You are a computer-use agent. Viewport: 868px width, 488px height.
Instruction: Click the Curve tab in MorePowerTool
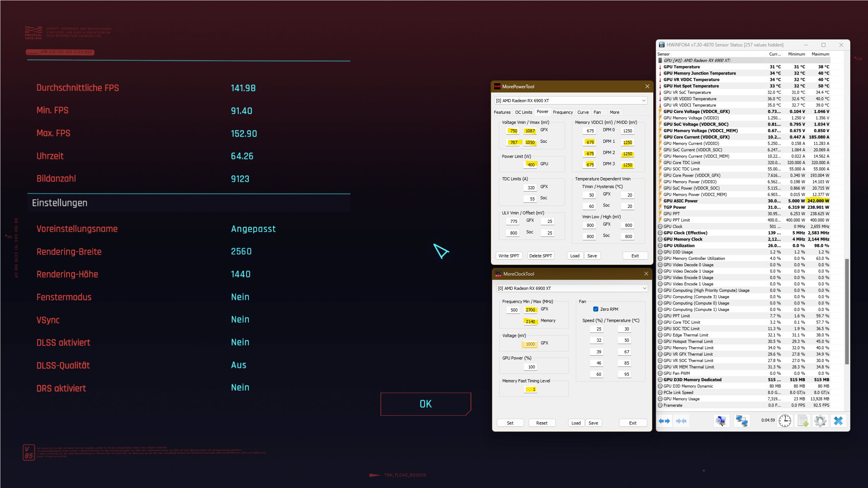click(583, 112)
